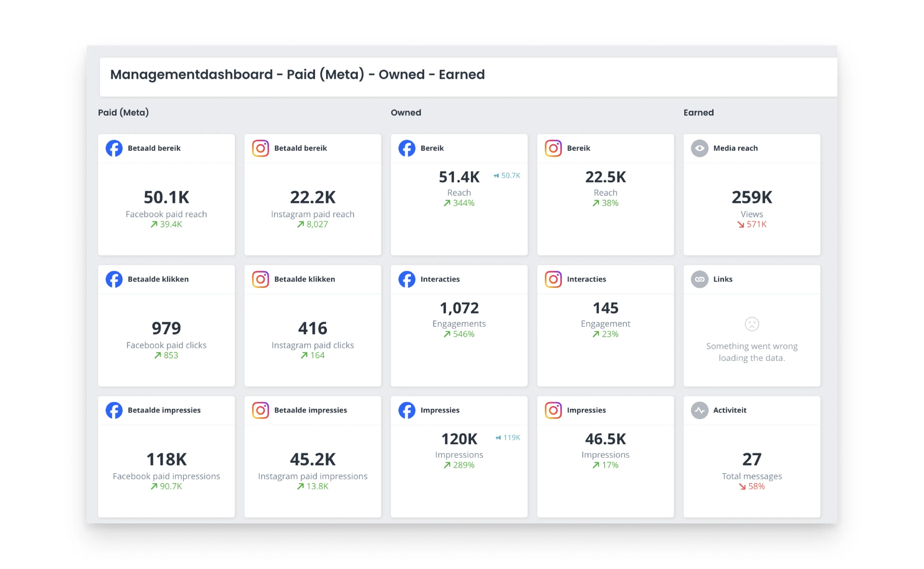
Task: Click the pulse icon on the Activiteit card
Action: pyautogui.click(x=700, y=410)
